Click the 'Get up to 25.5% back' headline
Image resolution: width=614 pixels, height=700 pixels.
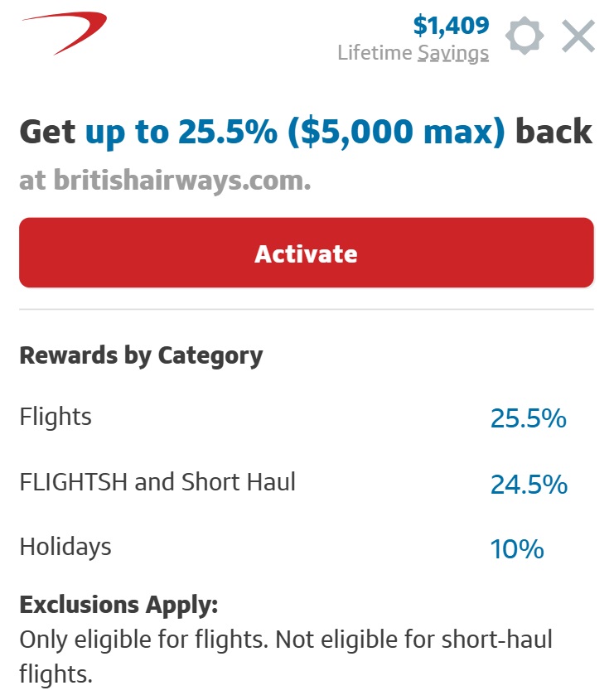[305, 131]
